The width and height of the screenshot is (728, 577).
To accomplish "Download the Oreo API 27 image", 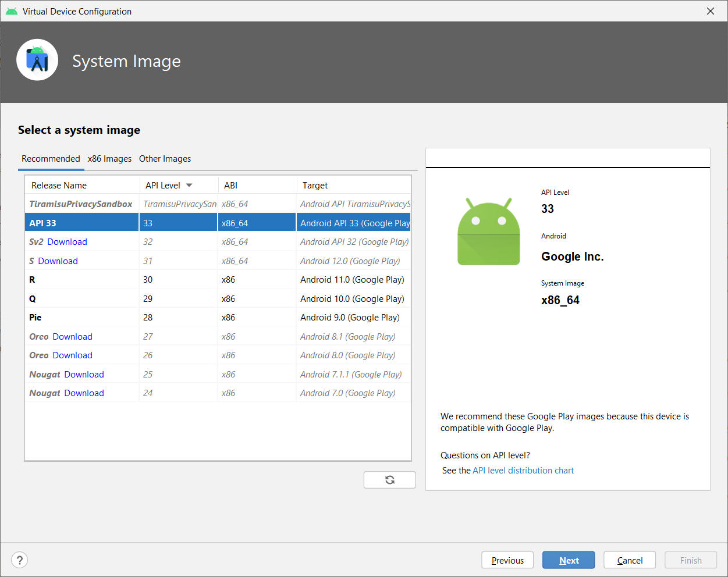I will coord(72,337).
